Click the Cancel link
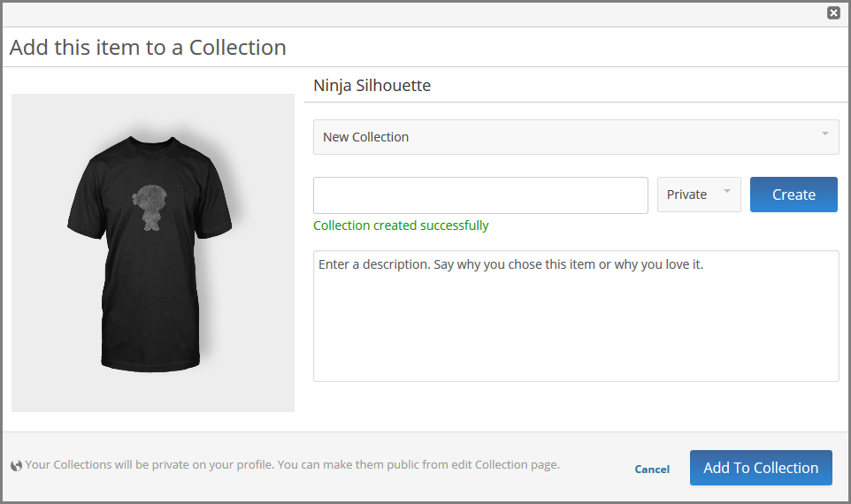 click(652, 470)
